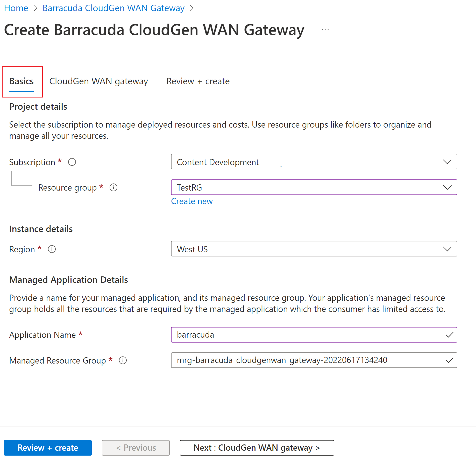476x467 pixels.
Task: Click the 'Provide a name for your managed application' description
Action: coord(227,303)
